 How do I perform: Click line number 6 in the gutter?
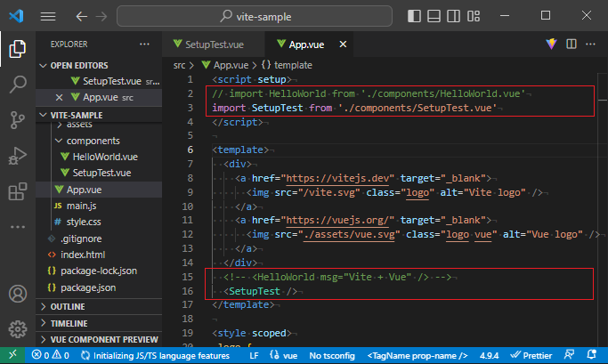click(x=190, y=150)
